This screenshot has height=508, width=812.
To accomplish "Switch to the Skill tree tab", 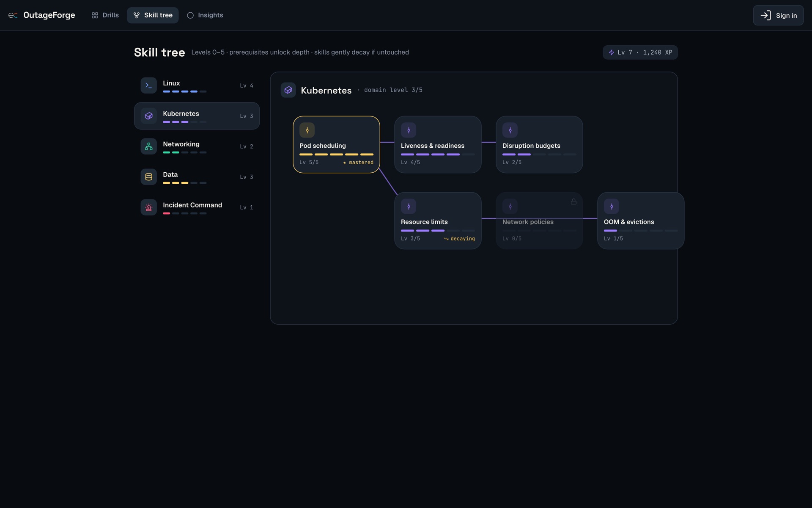I will tap(153, 15).
